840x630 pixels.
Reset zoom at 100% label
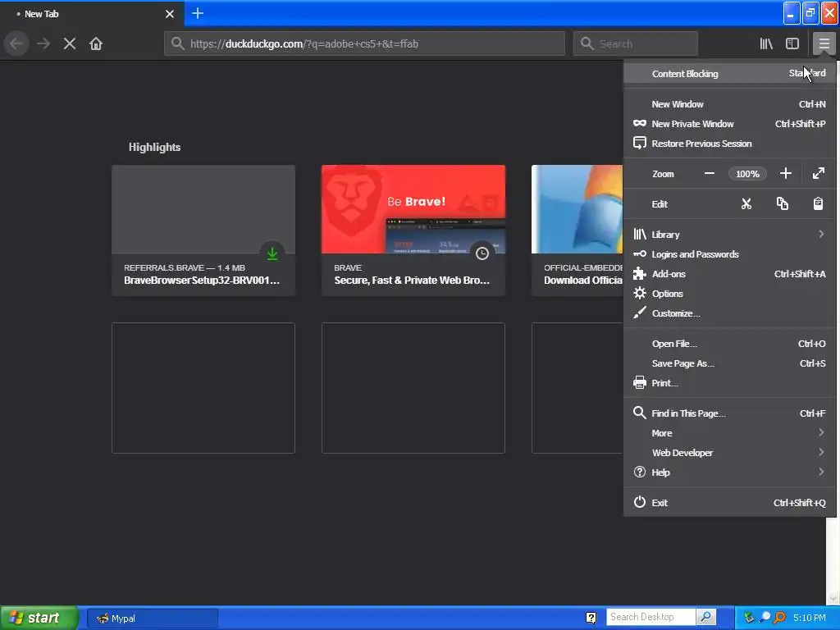[747, 174]
